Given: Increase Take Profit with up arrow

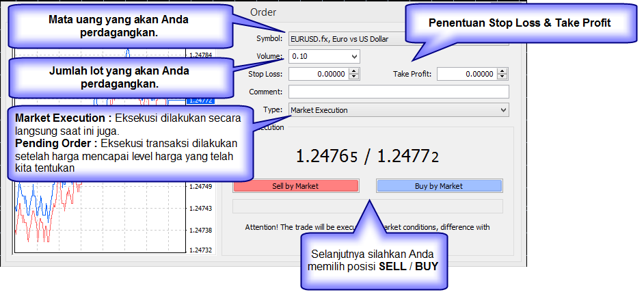Looking at the screenshot, I should [x=502, y=71].
